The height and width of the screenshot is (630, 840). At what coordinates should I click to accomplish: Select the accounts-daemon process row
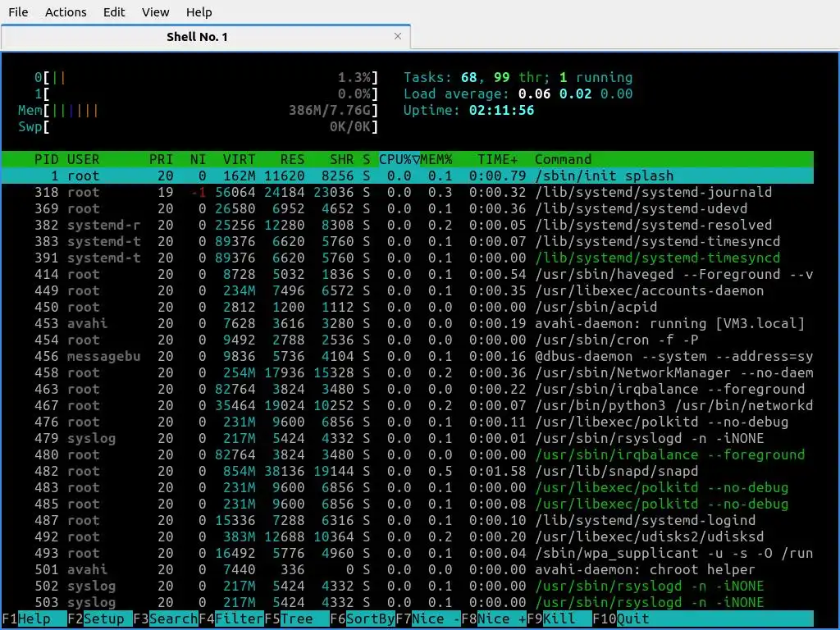coord(408,290)
